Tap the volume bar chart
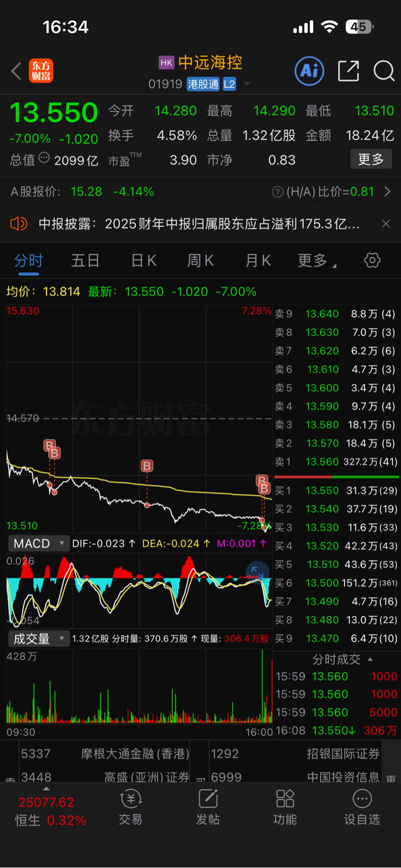The height and width of the screenshot is (868, 401). [139, 686]
